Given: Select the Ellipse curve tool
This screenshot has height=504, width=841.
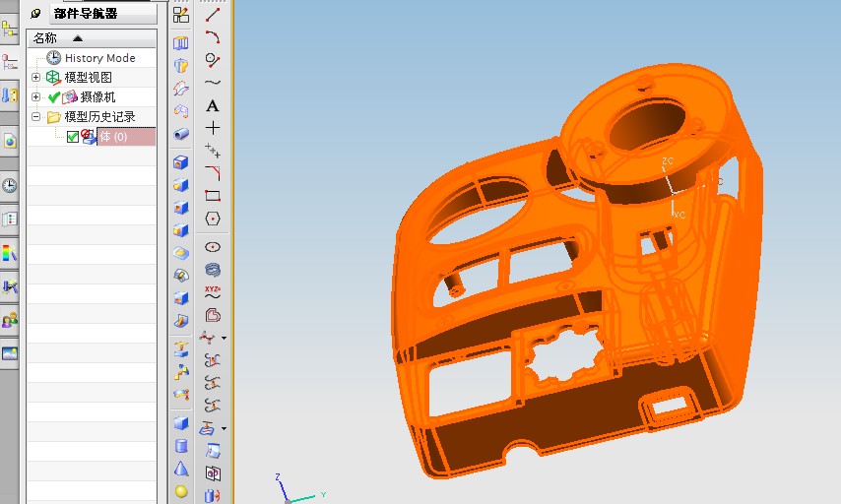Looking at the screenshot, I should [x=213, y=247].
